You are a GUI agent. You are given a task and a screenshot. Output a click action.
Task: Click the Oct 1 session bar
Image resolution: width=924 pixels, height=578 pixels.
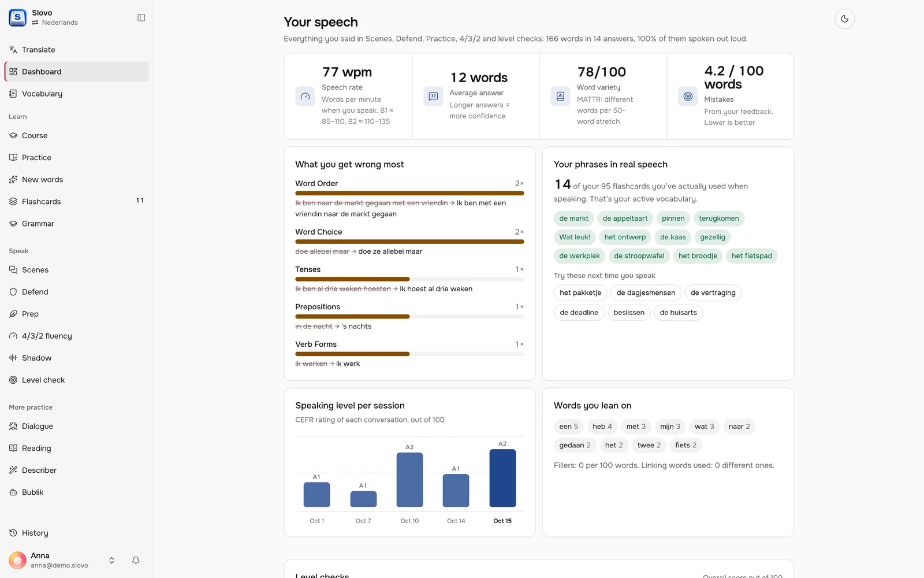coord(316,495)
